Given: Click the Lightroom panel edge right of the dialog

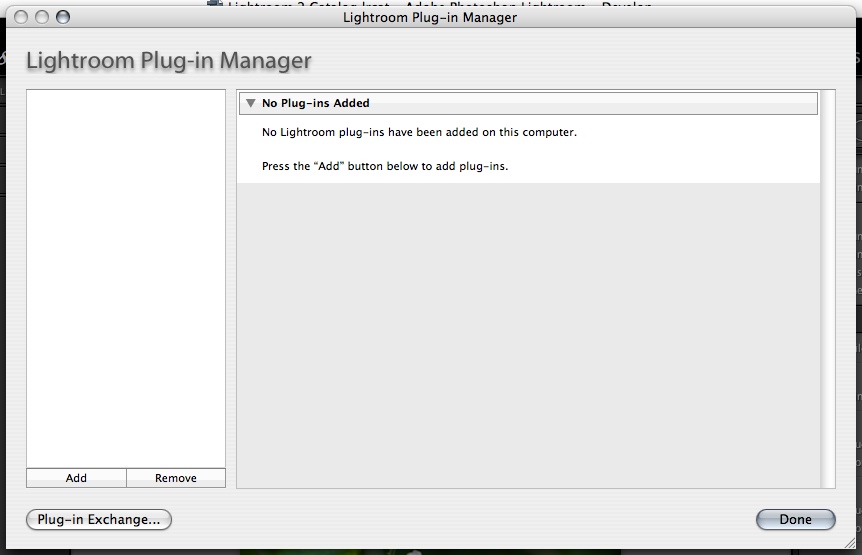Looking at the screenshot, I should click(x=858, y=250).
